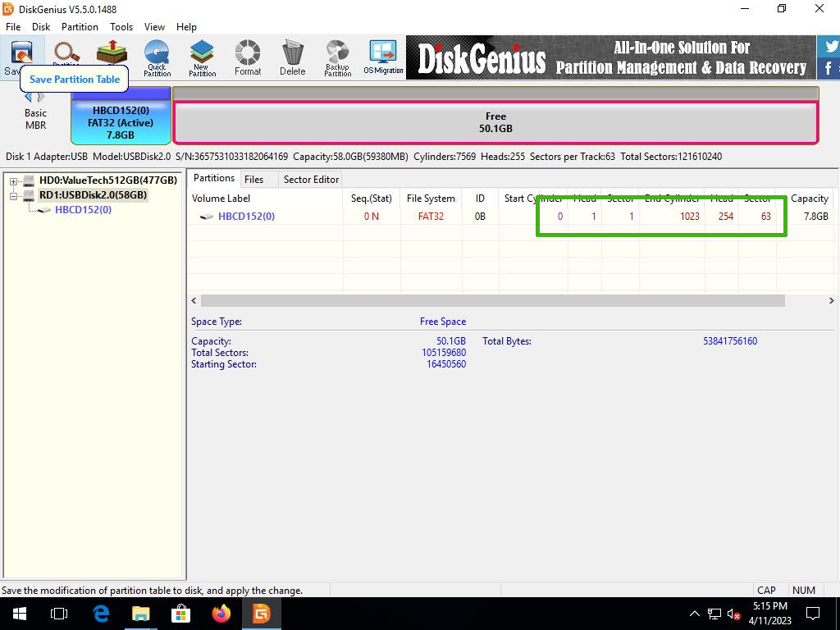Screen dimensions: 840x630
Task: Click the horizontal scrollbar right arrow
Action: point(831,301)
